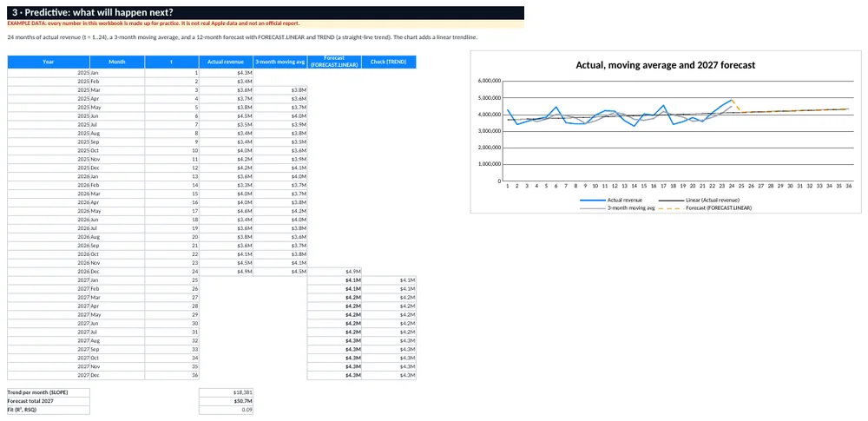Image resolution: width=868 pixels, height=421 pixels.
Task: Select the Actual revenue $4.3M for t 1
Action: 226,73
